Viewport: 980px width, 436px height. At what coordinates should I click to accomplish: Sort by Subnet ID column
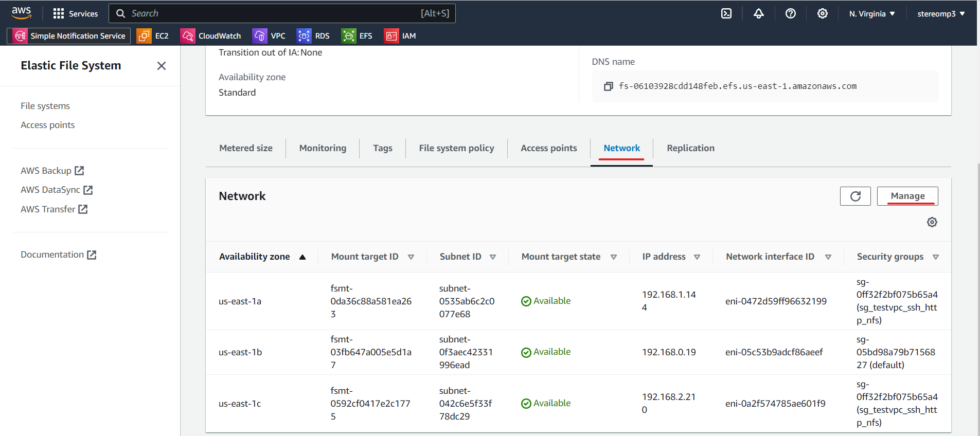[493, 257]
